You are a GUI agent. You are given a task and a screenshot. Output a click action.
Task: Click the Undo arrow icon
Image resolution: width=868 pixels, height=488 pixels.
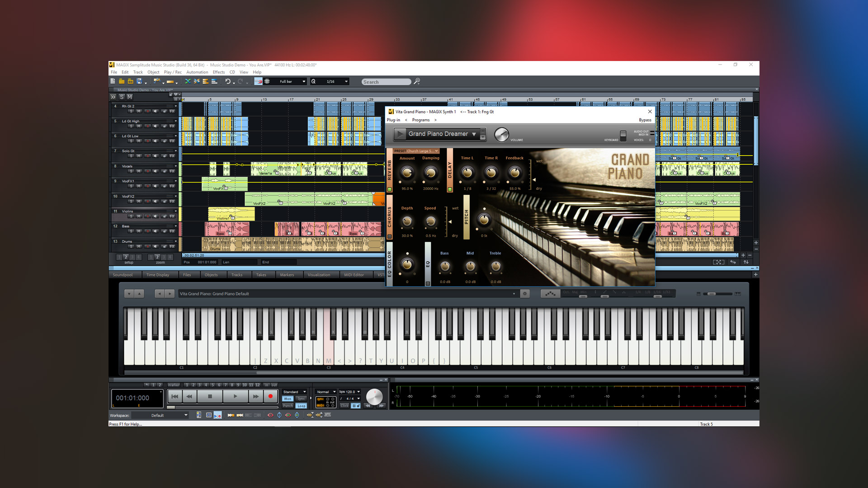228,81
